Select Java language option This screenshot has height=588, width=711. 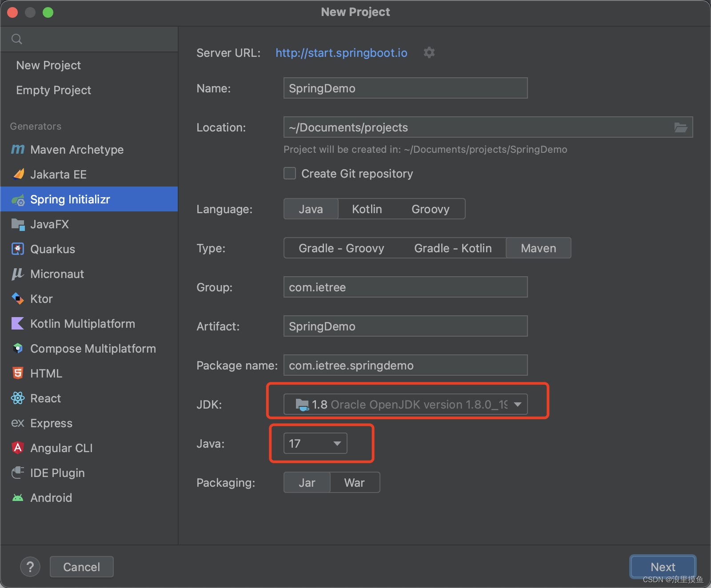(311, 209)
